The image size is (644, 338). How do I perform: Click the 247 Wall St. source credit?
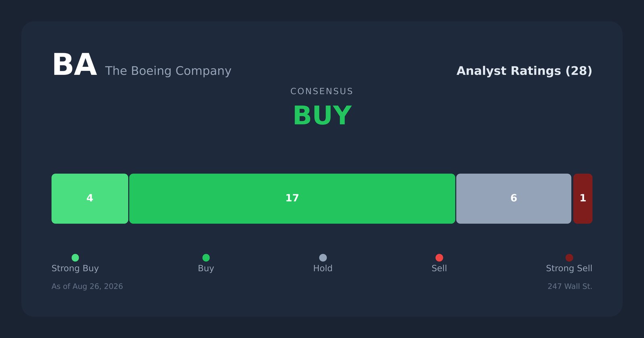[x=570, y=286]
